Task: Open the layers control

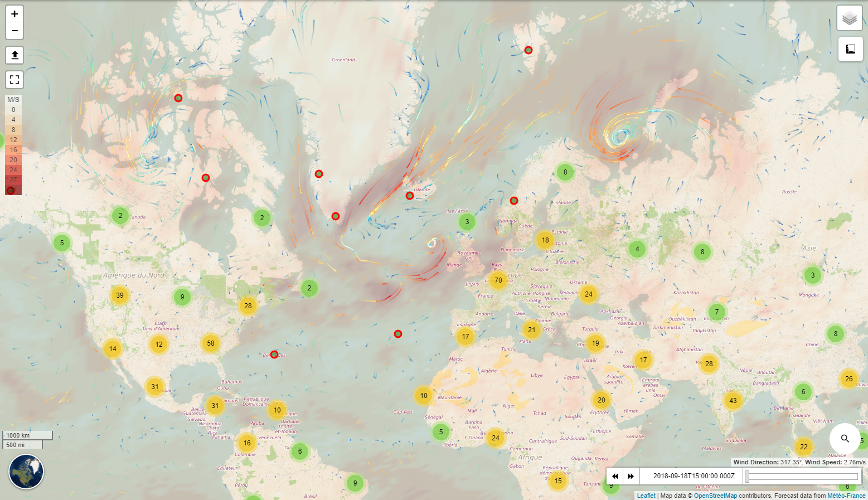Action: point(850,18)
